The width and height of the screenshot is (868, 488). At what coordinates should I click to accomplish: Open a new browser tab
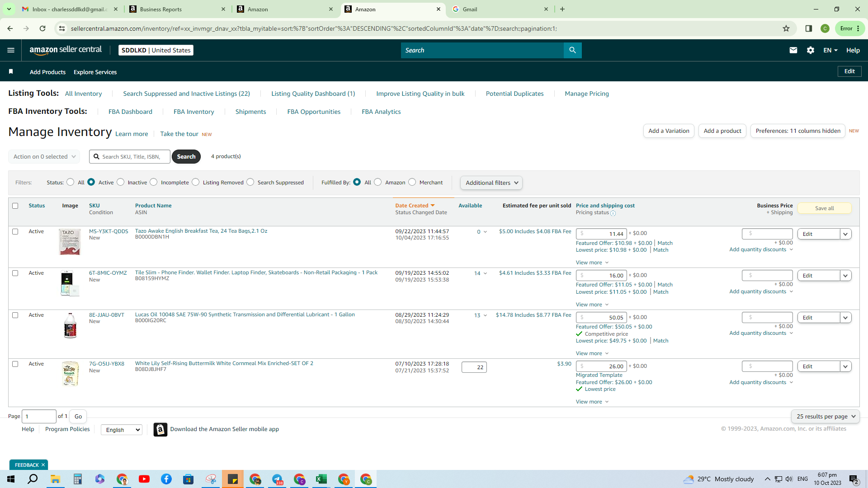pyautogui.click(x=562, y=9)
